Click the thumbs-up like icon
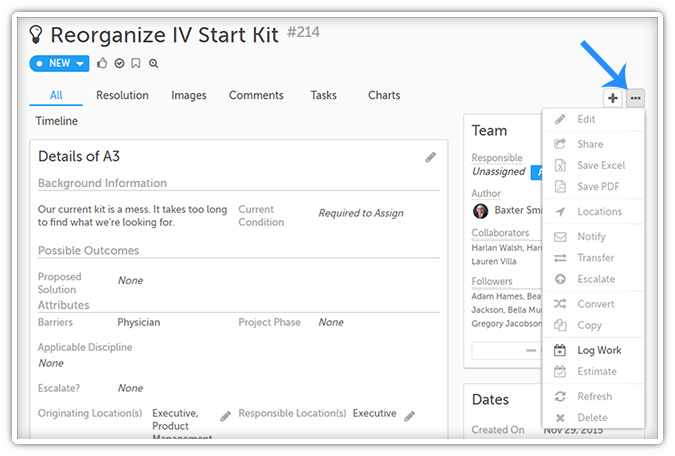Viewport: 675px width, 456px height. tap(102, 63)
